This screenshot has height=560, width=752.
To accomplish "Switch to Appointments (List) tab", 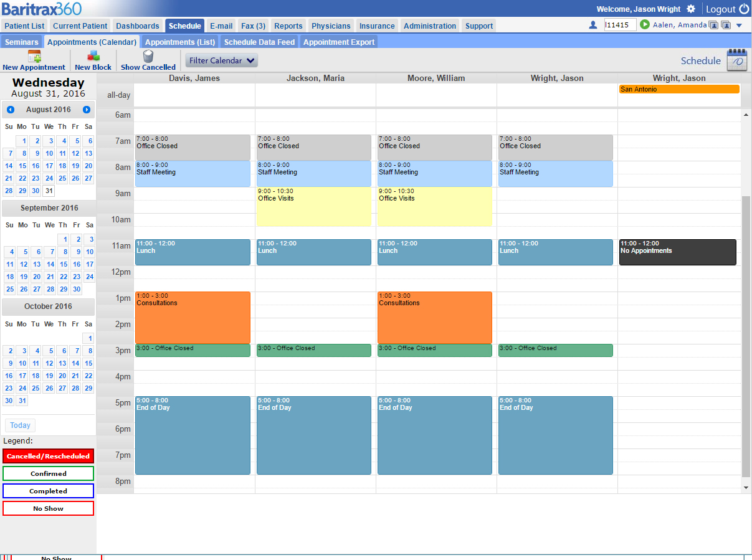I will 180,42.
